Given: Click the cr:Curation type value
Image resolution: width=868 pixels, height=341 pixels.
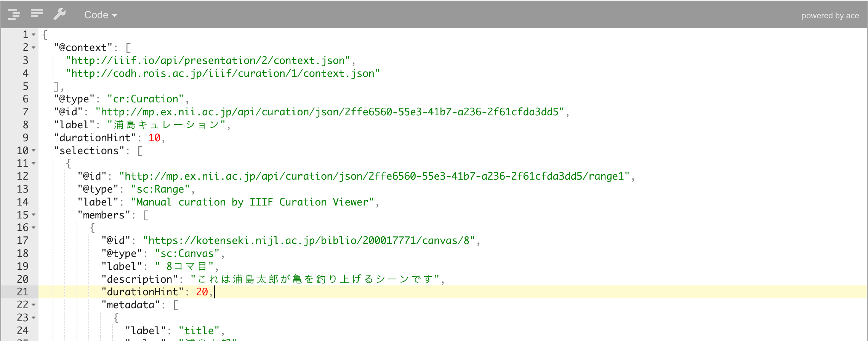Looking at the screenshot, I should click(146, 99).
